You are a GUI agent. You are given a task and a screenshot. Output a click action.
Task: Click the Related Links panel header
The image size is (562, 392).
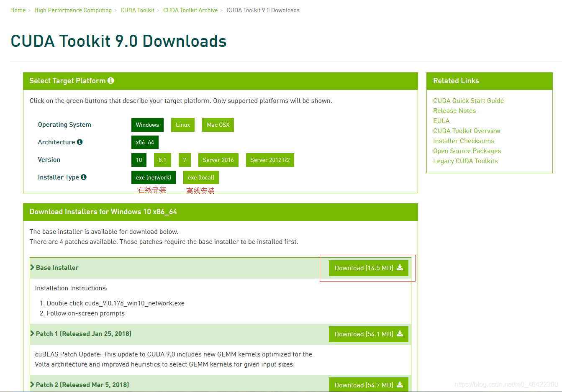click(x=490, y=81)
